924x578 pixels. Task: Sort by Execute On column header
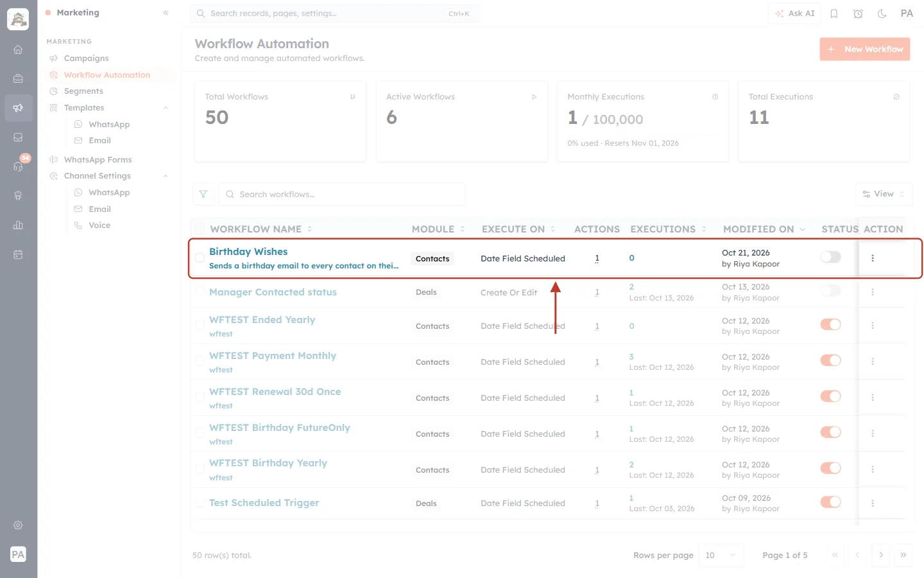click(x=518, y=229)
